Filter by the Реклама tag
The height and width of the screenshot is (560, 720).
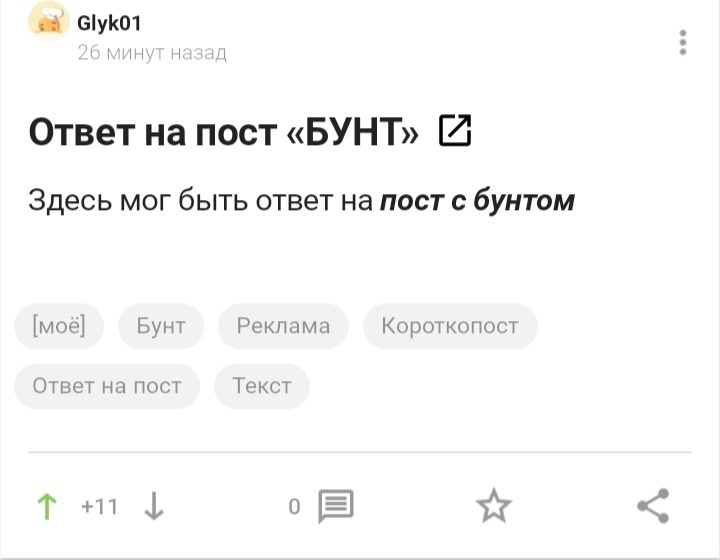tap(283, 326)
